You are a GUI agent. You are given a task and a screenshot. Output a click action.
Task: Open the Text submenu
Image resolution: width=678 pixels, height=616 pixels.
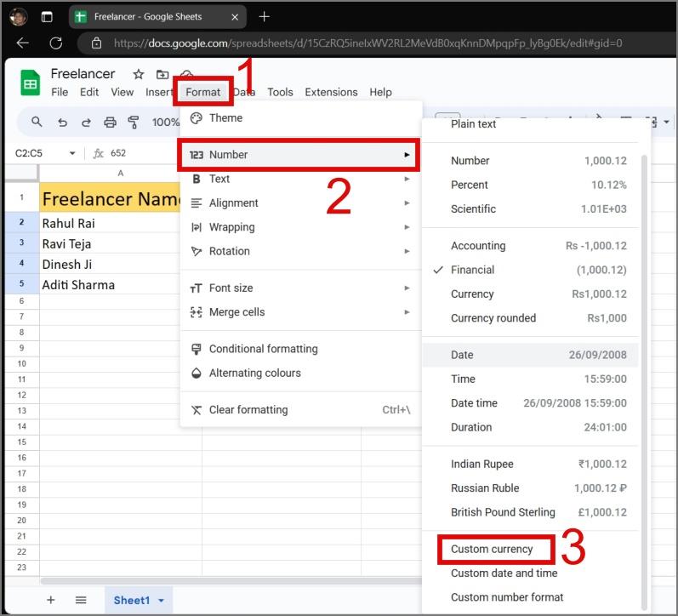pyautogui.click(x=301, y=179)
